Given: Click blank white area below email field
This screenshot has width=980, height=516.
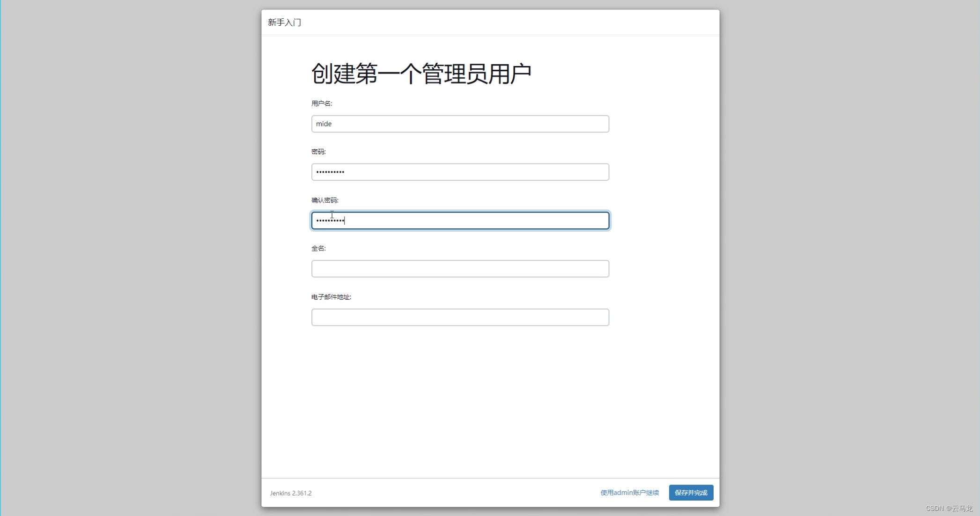Looking at the screenshot, I should click(490, 403).
